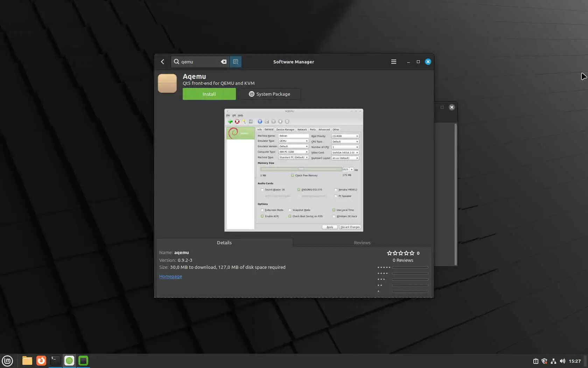Open the Software Manager hamburger menu

pyautogui.click(x=394, y=62)
